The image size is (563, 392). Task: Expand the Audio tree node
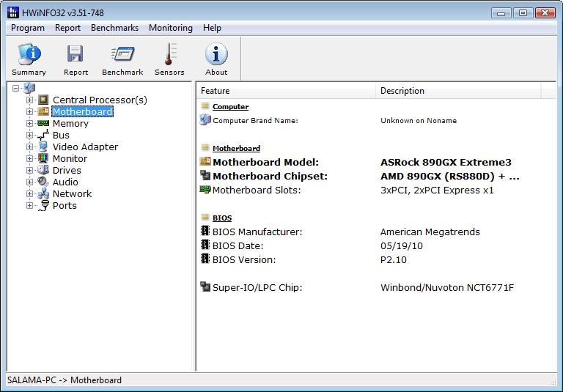[30, 182]
